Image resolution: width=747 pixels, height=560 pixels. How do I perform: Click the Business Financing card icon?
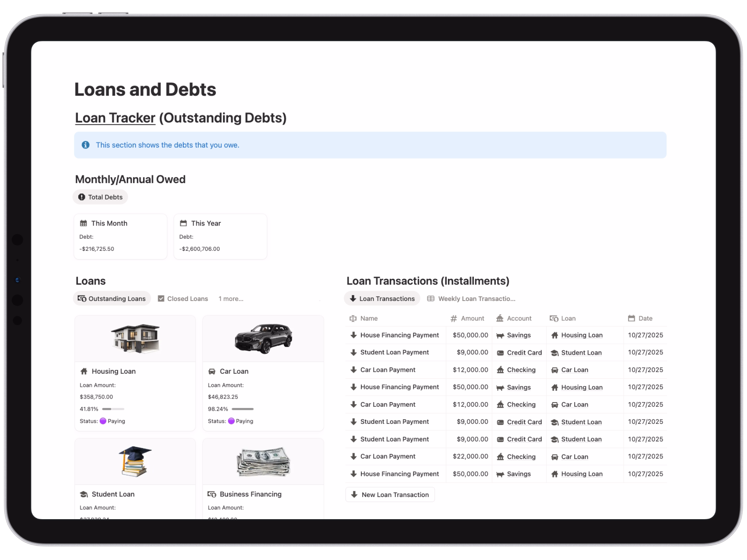pyautogui.click(x=212, y=494)
